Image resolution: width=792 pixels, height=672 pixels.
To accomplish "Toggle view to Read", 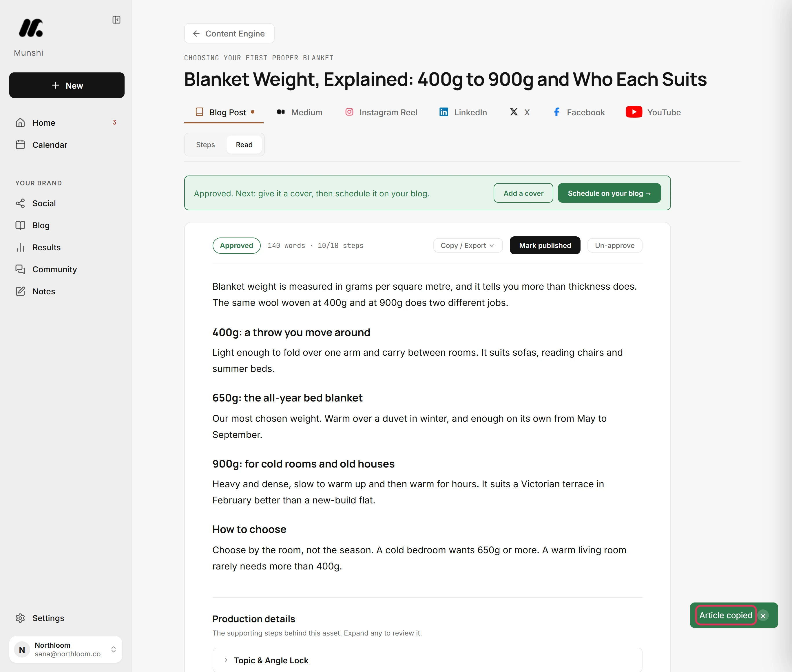I will pos(244,145).
